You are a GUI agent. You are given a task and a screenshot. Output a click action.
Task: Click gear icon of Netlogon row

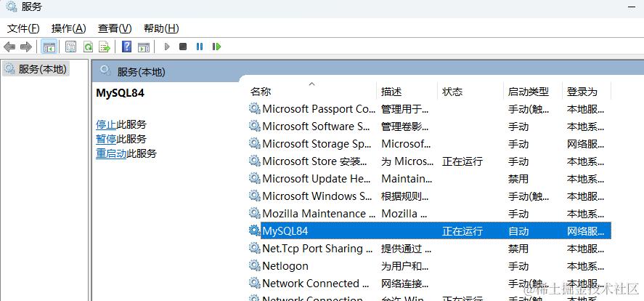coord(255,265)
